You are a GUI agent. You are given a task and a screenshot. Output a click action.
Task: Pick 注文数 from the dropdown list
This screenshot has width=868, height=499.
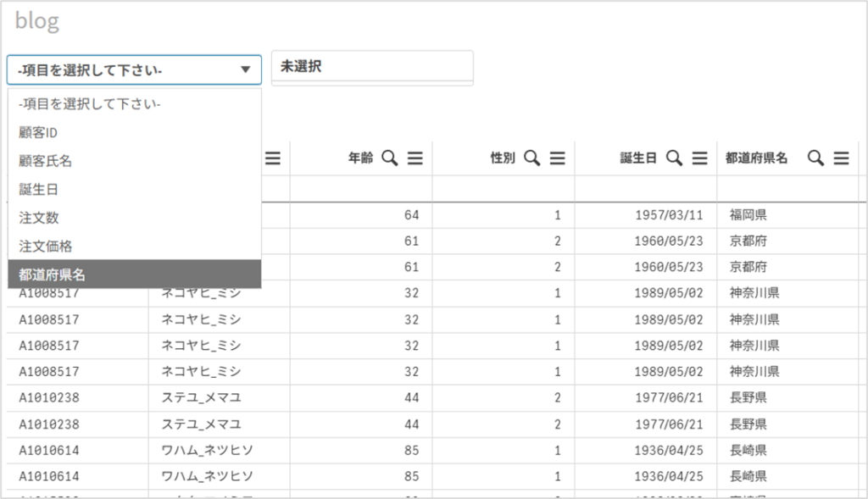[38, 218]
